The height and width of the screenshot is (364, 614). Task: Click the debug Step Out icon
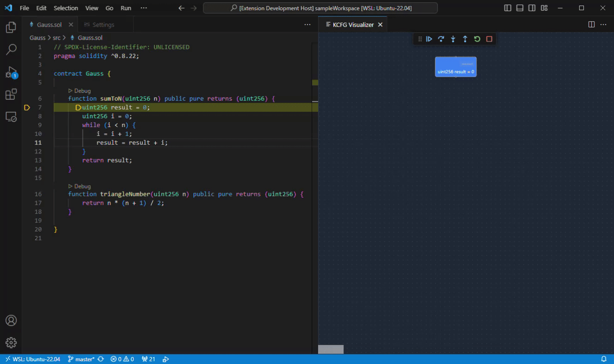tap(465, 39)
